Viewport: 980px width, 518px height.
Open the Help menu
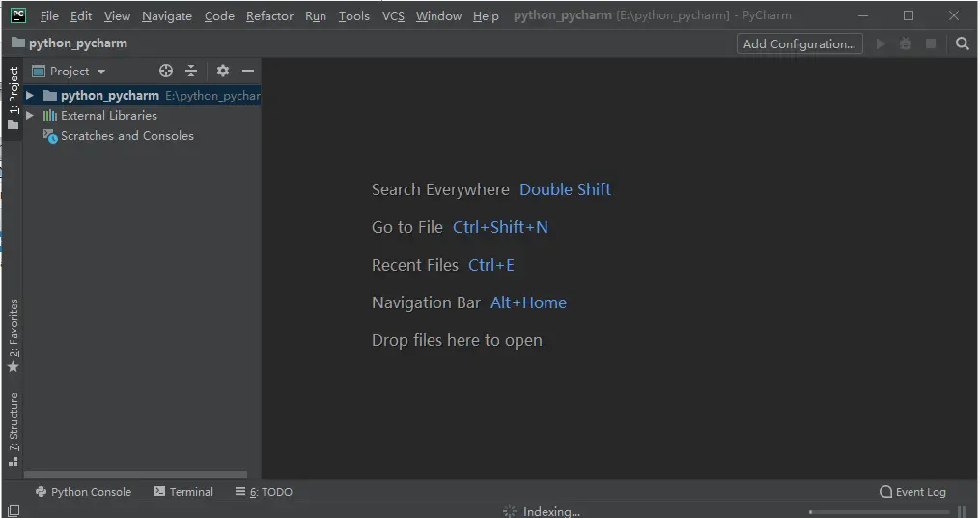486,16
